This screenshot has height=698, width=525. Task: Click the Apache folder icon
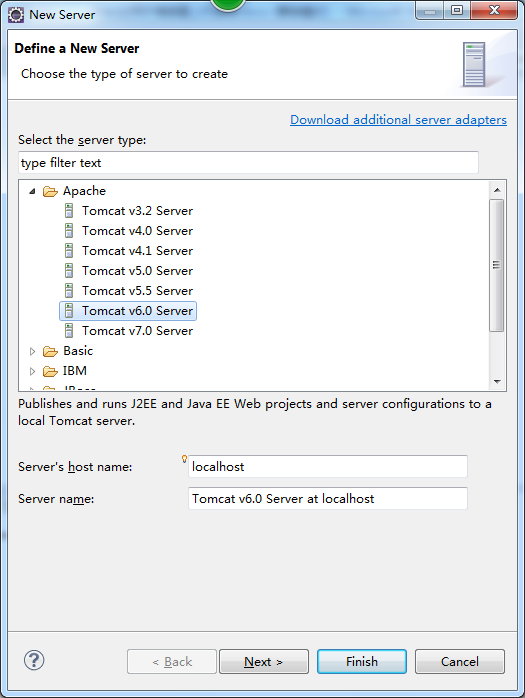click(x=50, y=191)
